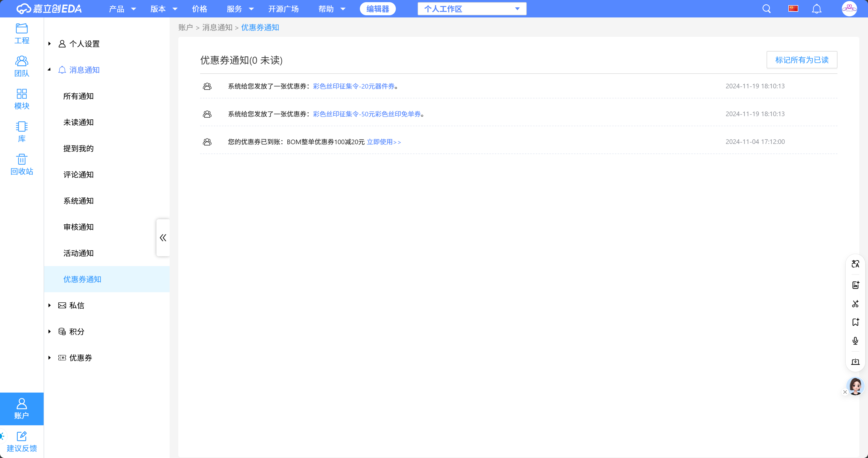Open the 彩色丝印征集令-20元器件券 link
Image resolution: width=868 pixels, height=458 pixels.
tap(354, 86)
